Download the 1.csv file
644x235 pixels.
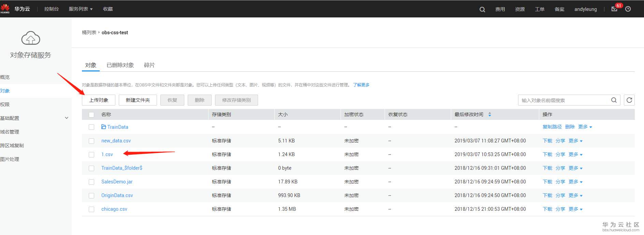[547, 154]
